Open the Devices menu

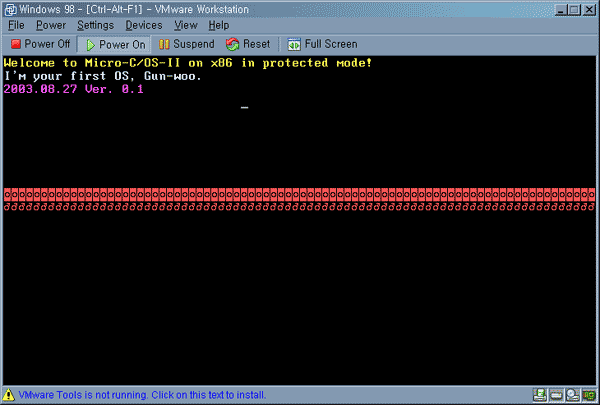(144, 25)
